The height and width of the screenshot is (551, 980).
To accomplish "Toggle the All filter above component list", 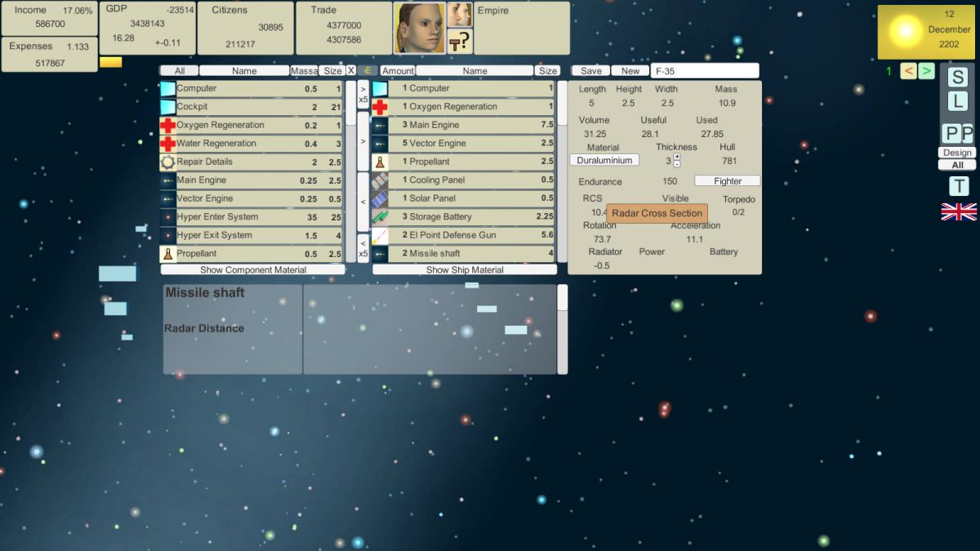I will (x=179, y=71).
